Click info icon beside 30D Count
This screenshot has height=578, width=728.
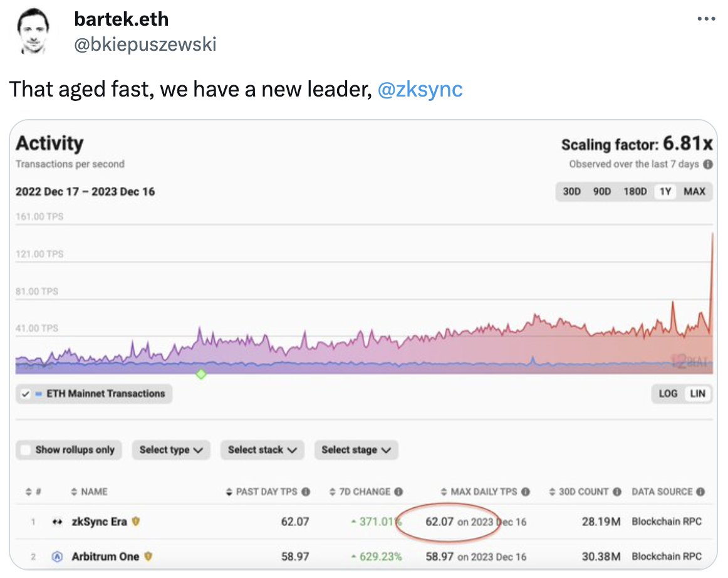[617, 492]
